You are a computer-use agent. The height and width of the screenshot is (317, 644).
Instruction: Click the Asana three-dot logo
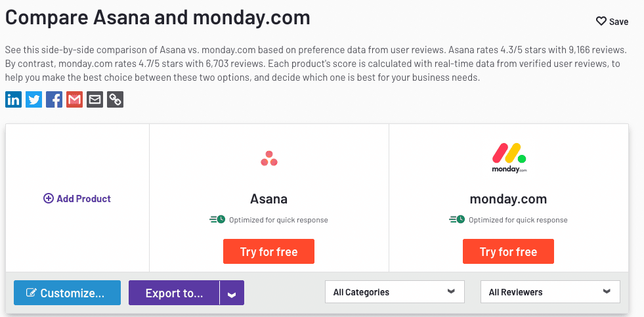[269, 159]
